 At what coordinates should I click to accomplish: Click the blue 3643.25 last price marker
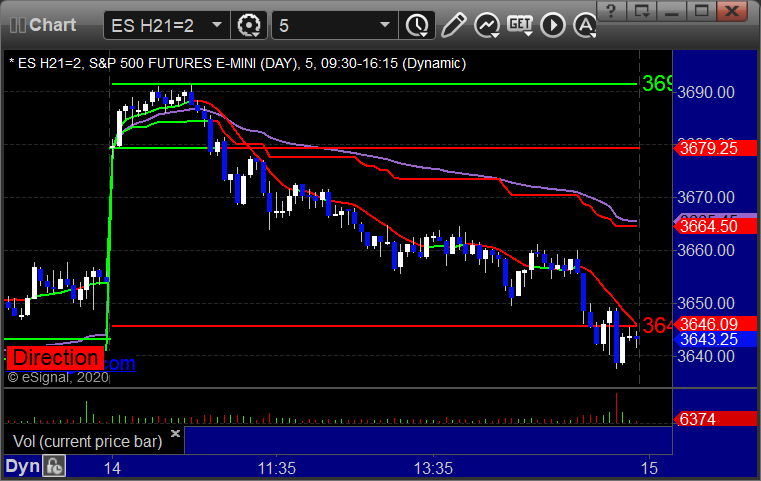click(714, 339)
